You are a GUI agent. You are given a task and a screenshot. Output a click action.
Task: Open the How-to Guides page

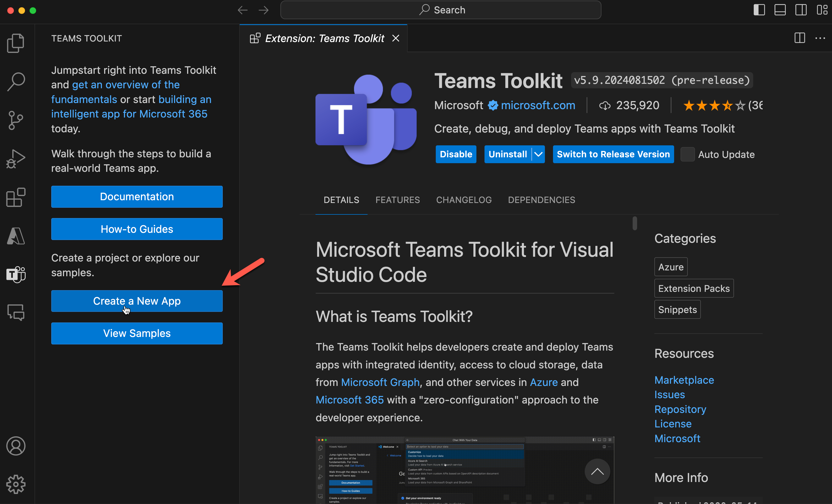(137, 229)
